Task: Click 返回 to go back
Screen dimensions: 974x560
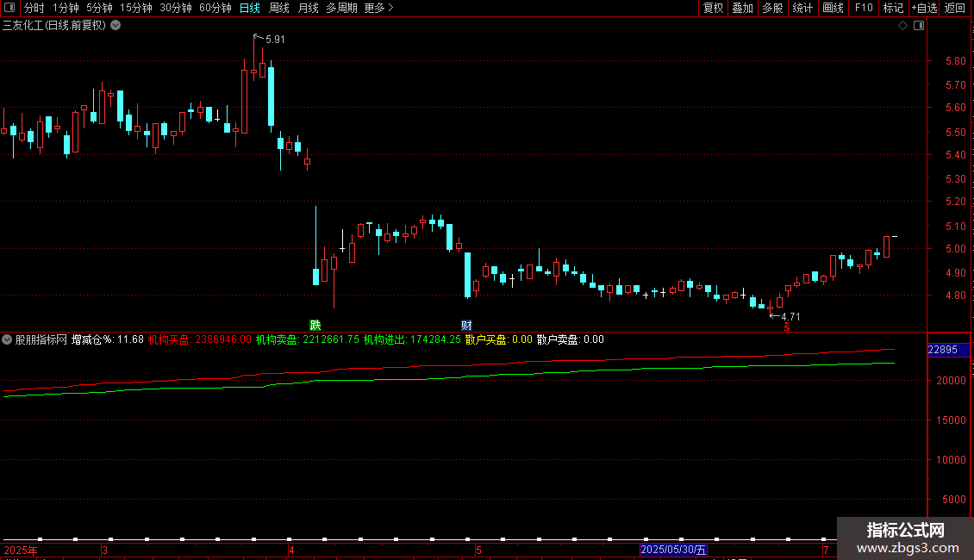Action: tap(955, 8)
